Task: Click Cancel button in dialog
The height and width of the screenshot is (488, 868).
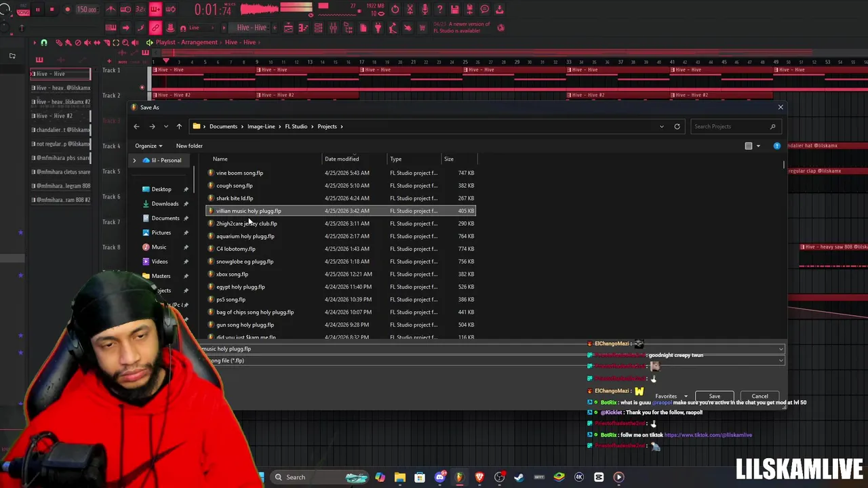Action: [x=759, y=396]
